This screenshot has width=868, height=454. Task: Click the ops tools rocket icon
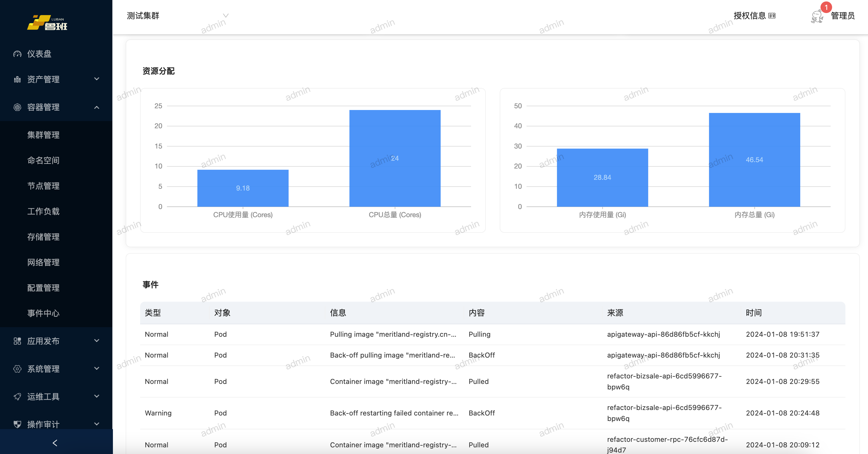(x=17, y=396)
